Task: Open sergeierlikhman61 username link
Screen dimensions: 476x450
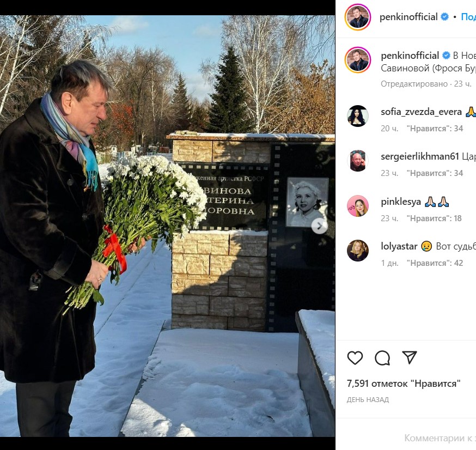Action: [x=420, y=156]
